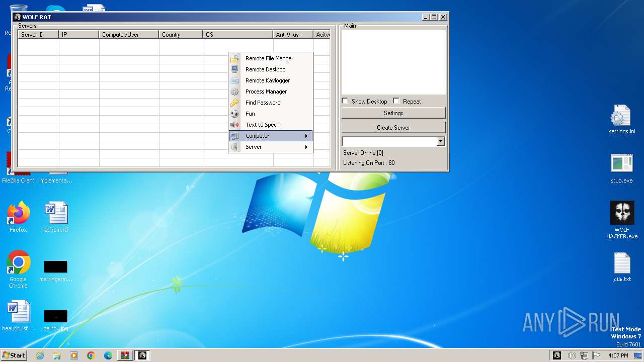
Task: Click the WOLF RAT tray icon
Action: (556, 355)
